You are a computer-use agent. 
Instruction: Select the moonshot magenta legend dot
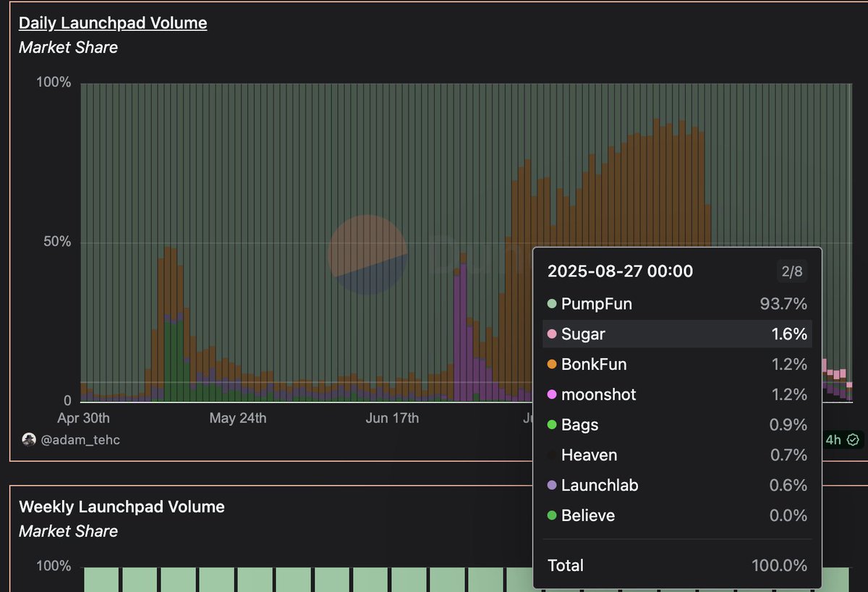[552, 395]
